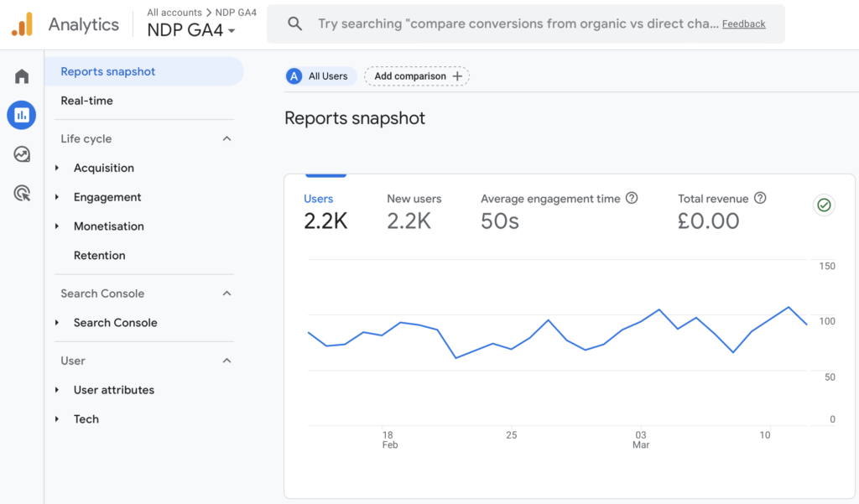859x504 pixels.
Task: Collapse the Life cycle section
Action: pyautogui.click(x=226, y=138)
